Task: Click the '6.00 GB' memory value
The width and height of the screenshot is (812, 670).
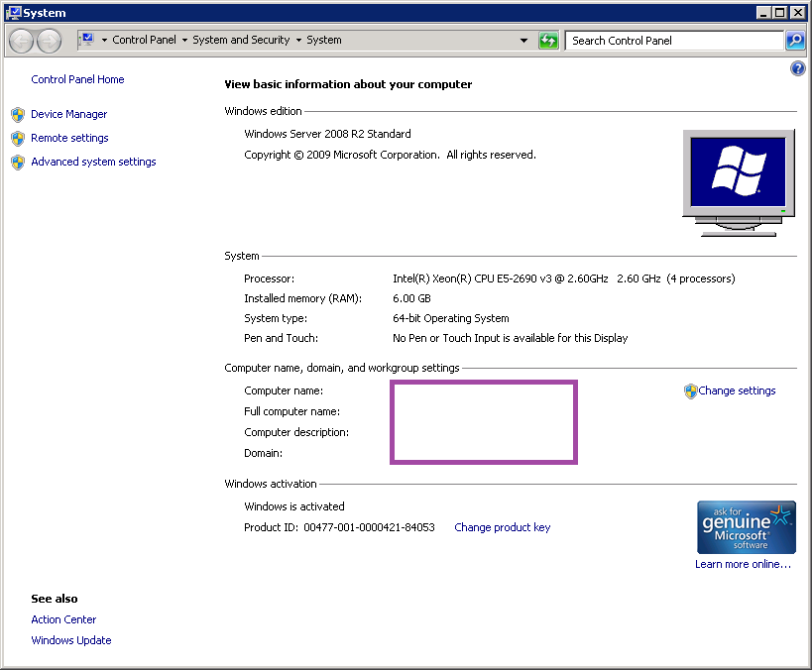Action: (x=411, y=298)
